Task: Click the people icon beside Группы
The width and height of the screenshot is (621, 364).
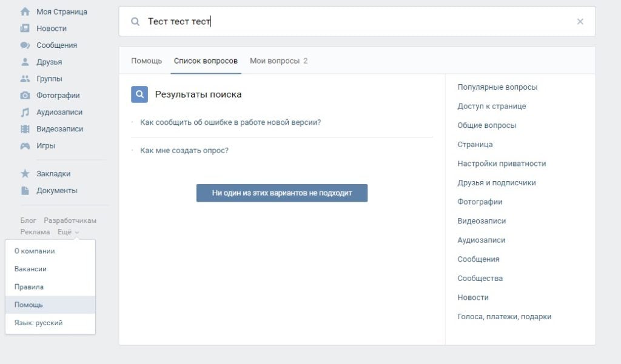Action: click(25, 79)
